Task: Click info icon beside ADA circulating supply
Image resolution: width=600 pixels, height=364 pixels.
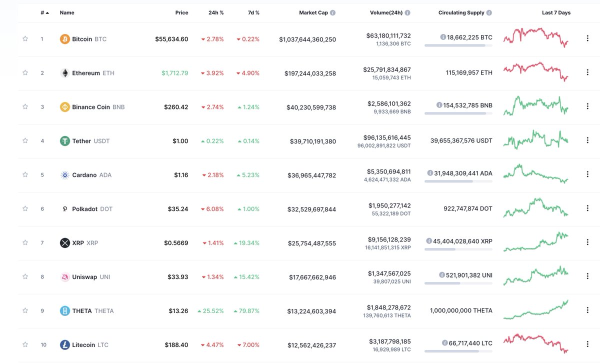Action: point(430,173)
